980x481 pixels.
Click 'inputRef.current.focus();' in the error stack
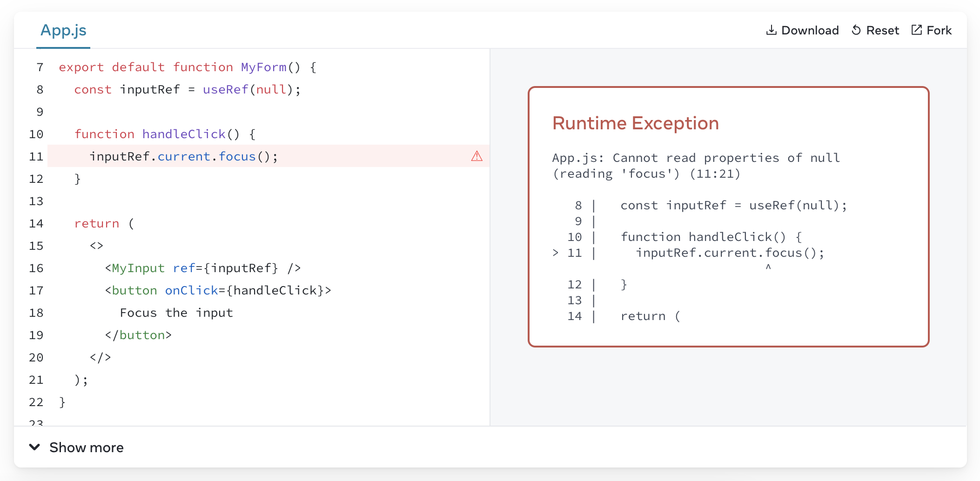730,253
